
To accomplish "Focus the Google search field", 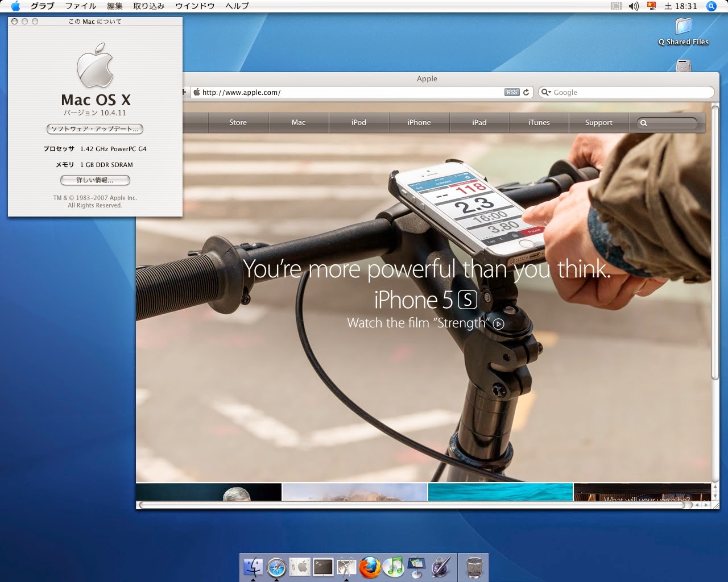I will (x=626, y=92).
